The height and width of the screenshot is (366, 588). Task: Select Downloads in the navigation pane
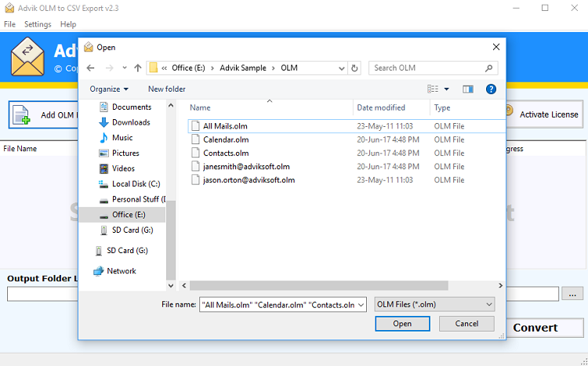point(131,122)
